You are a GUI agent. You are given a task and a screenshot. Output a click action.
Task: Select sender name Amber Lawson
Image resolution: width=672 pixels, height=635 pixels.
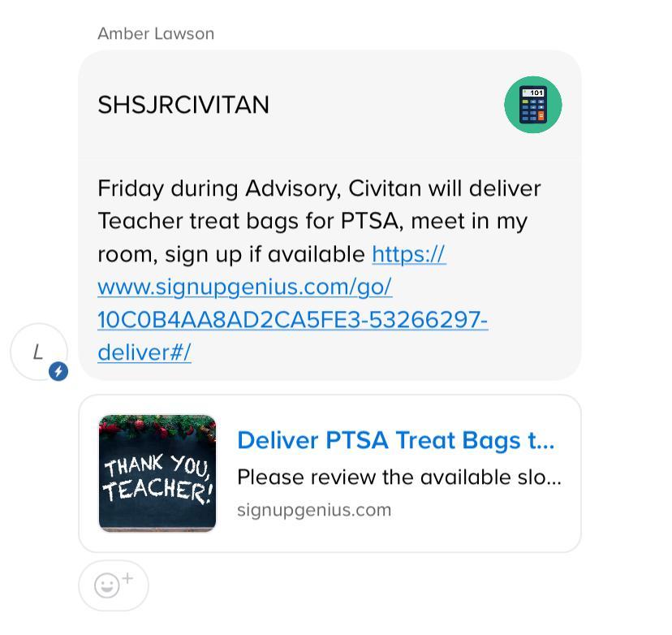pos(156,33)
